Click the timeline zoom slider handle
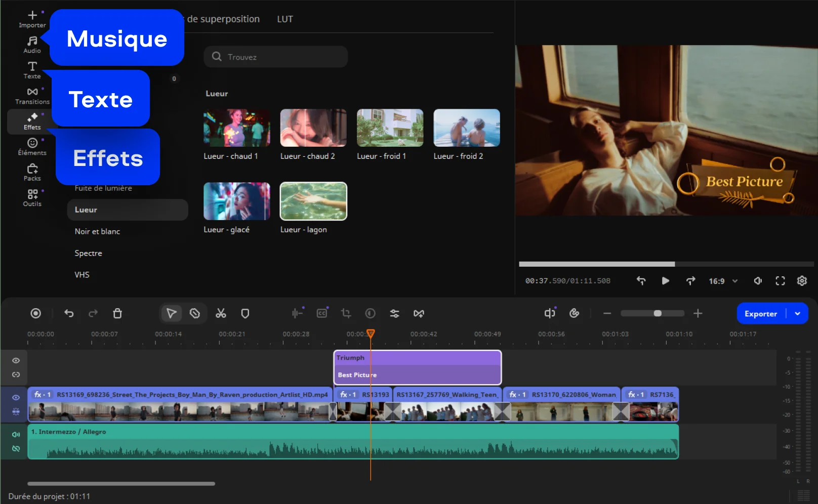Viewport: 818px width, 504px height. click(x=658, y=314)
